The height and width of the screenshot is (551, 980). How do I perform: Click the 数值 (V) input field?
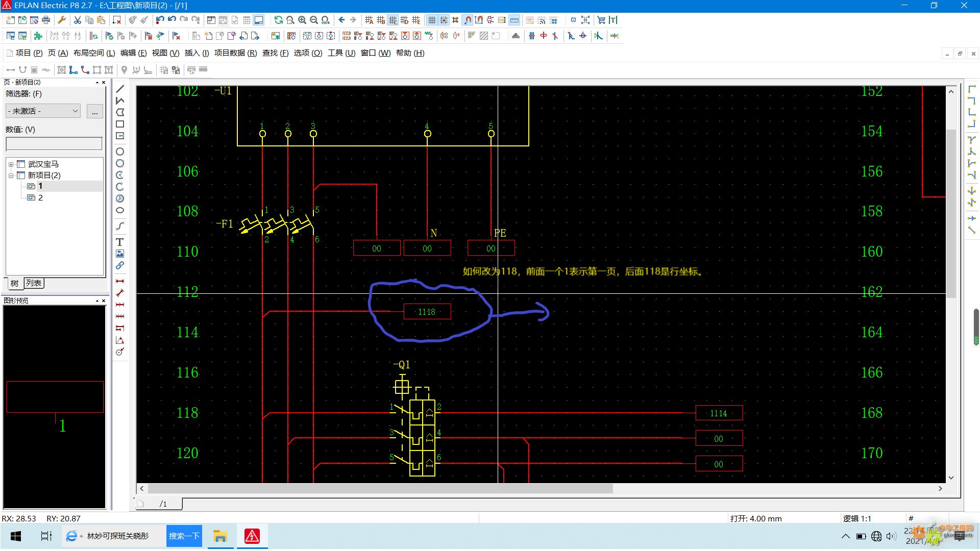pyautogui.click(x=54, y=144)
